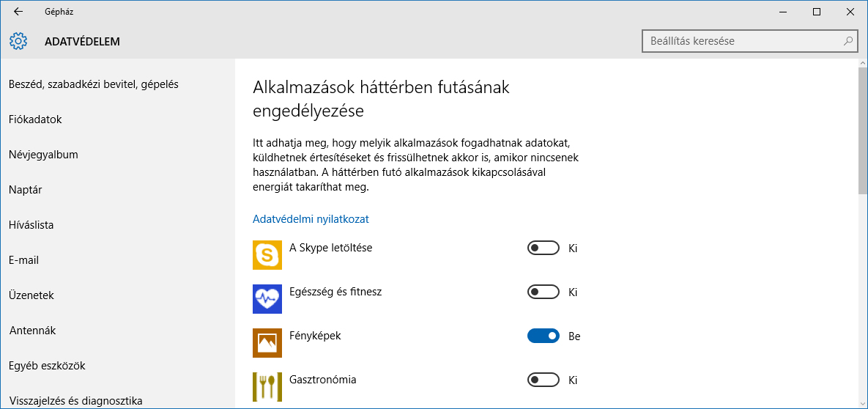Select Híváslista from the left menu
This screenshot has width=868, height=409.
click(x=31, y=225)
